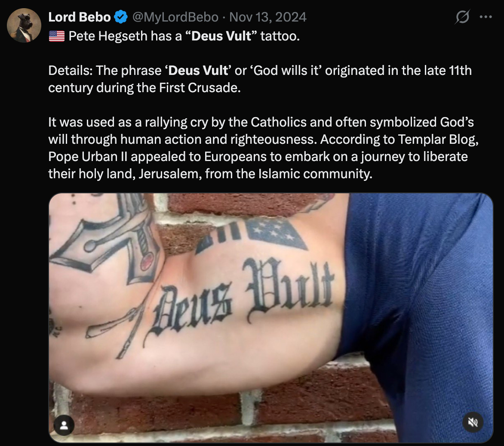The width and height of the screenshot is (504, 446).
Task: Visit the @MyLordBebo handle link
Action: point(175,17)
